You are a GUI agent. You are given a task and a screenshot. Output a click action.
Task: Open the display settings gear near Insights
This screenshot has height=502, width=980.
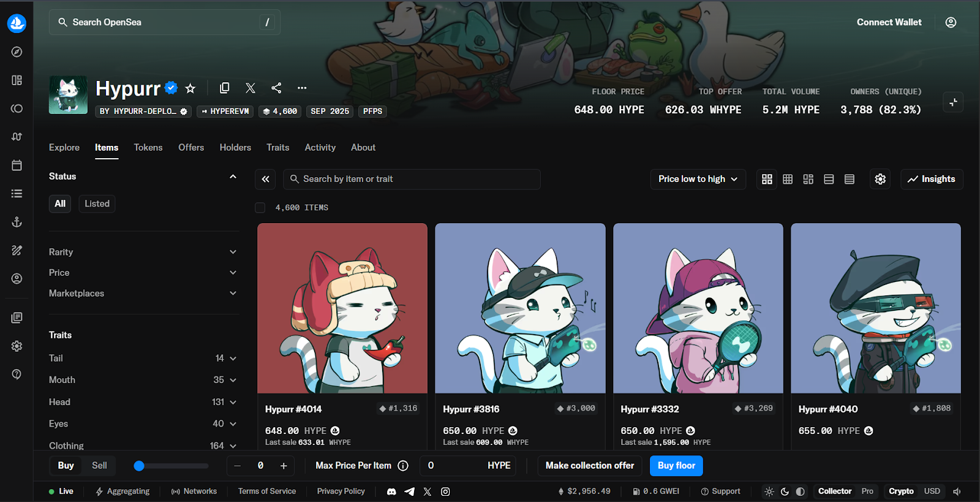tap(880, 179)
